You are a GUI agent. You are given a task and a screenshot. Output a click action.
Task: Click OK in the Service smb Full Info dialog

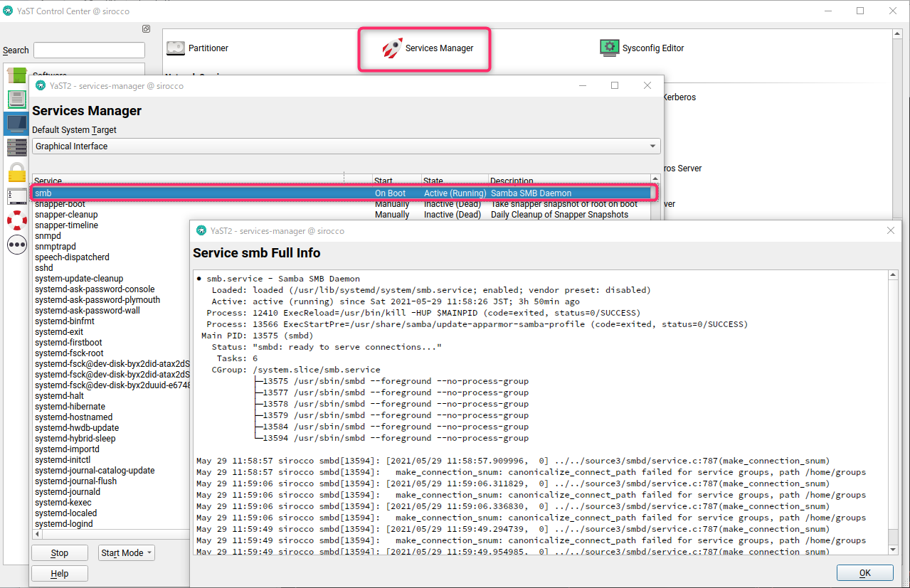pyautogui.click(x=864, y=573)
